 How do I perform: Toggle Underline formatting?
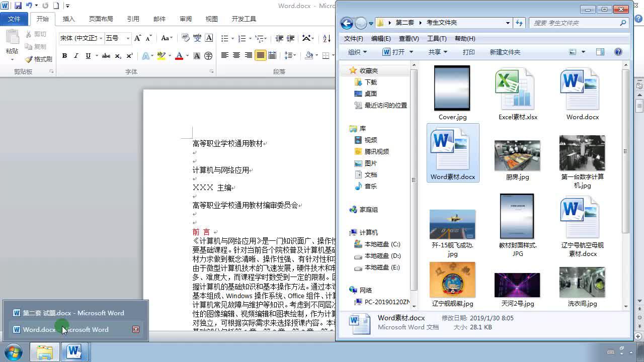pos(88,56)
